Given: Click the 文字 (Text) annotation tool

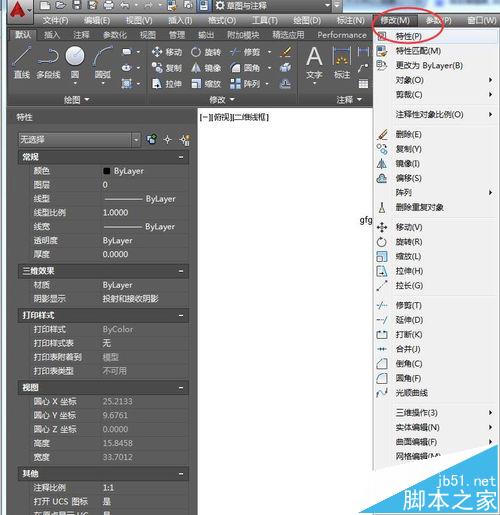Looking at the screenshot, I should click(314, 63).
